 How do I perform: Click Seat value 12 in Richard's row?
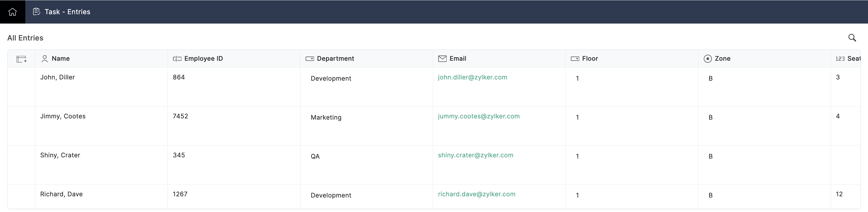tap(839, 194)
